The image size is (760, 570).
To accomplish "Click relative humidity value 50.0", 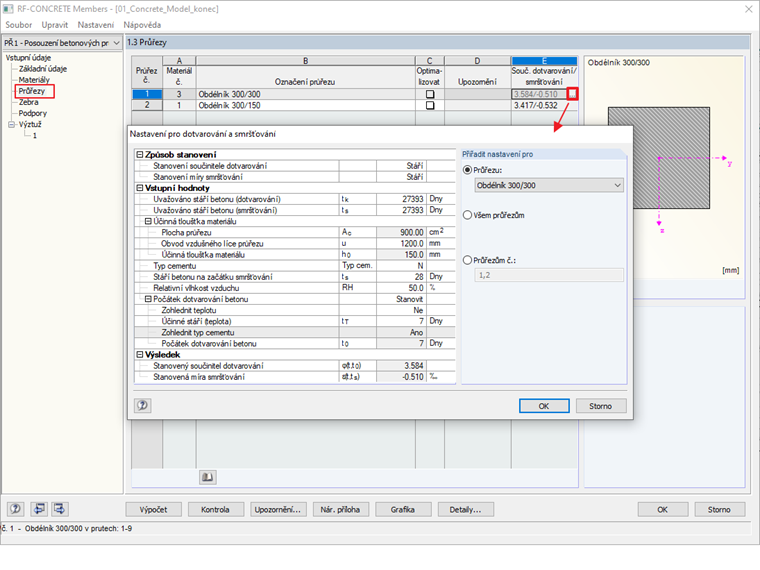I will (401, 288).
